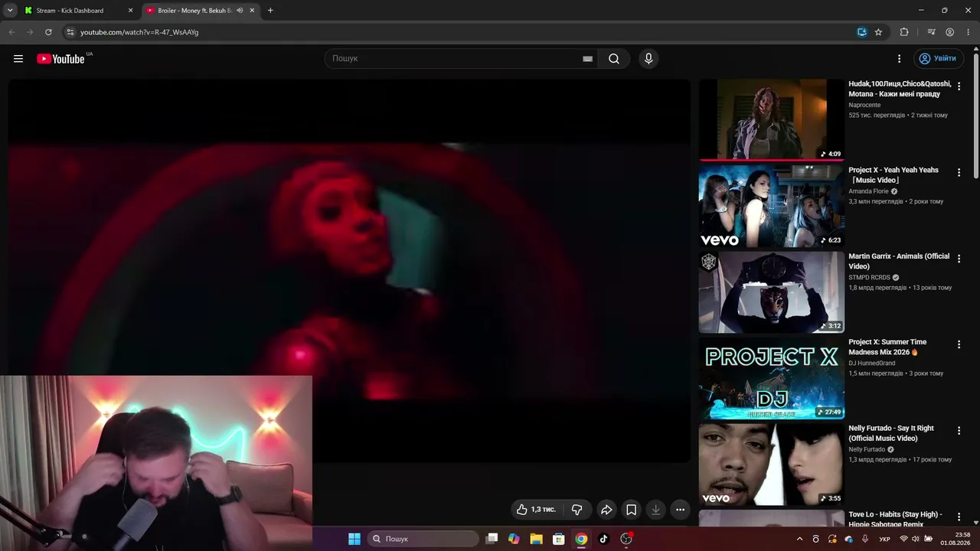This screenshot has height=551, width=980.
Task: Open the Chrome extensions puzzle menu
Action: click(904, 32)
